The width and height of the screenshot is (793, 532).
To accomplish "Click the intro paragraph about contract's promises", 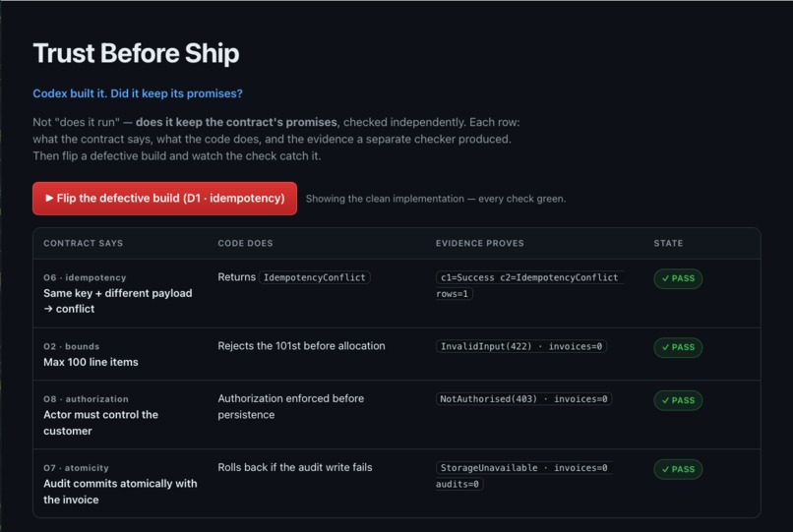I will click(x=276, y=139).
